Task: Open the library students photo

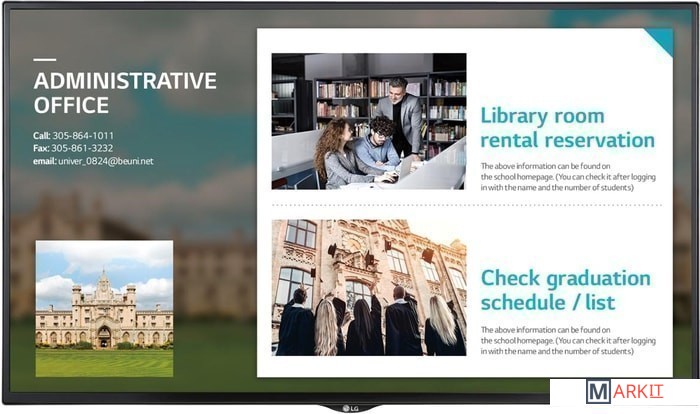Action: pos(368,121)
